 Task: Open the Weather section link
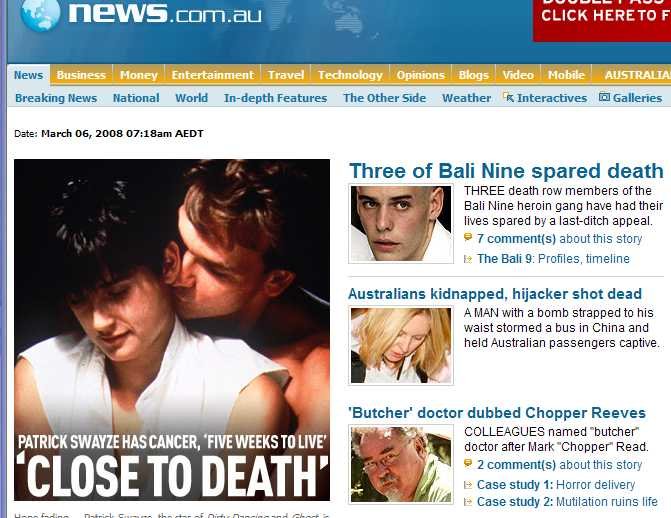pos(466,98)
